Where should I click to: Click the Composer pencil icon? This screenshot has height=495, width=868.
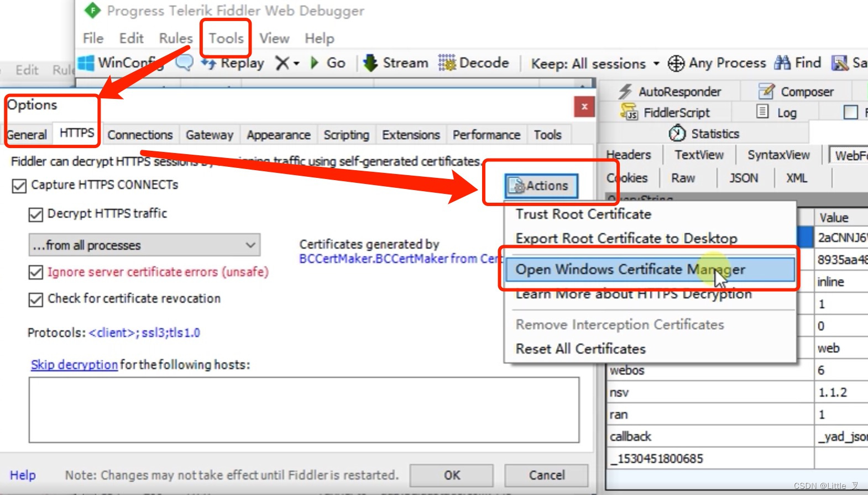pos(766,91)
